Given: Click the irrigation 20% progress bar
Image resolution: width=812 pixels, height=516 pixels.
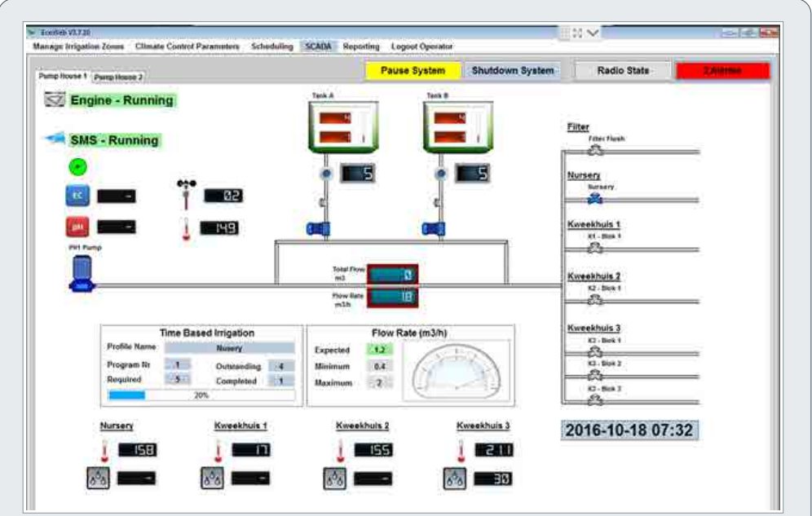Looking at the screenshot, I should (201, 395).
